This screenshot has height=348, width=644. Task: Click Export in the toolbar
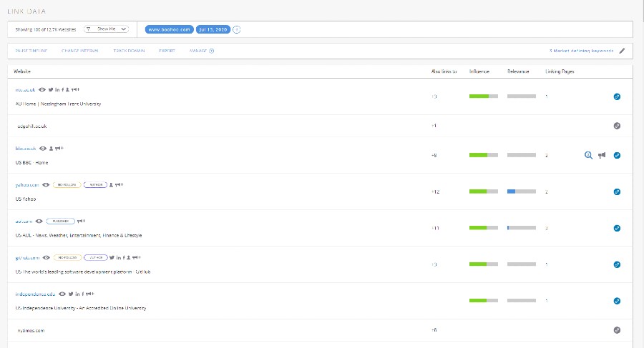point(167,51)
